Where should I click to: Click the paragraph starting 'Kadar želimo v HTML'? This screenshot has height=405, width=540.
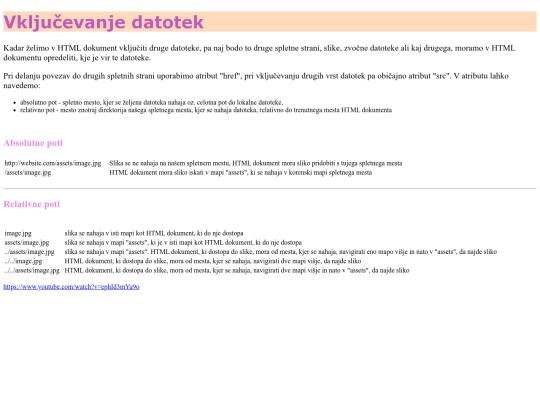pos(259,53)
